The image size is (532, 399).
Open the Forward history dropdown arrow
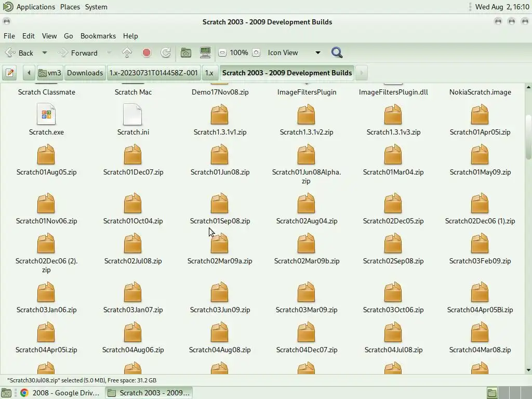coord(109,53)
